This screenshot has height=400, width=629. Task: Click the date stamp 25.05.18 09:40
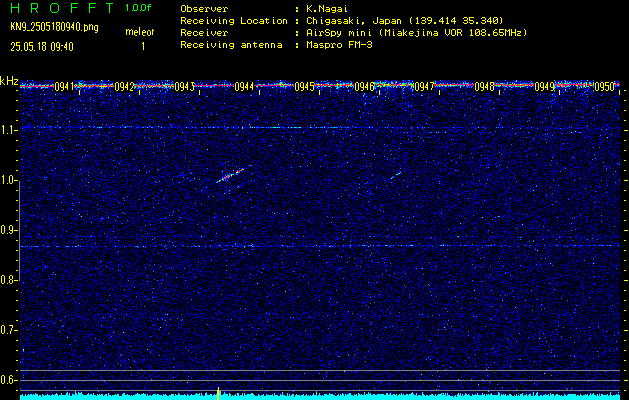(42, 47)
